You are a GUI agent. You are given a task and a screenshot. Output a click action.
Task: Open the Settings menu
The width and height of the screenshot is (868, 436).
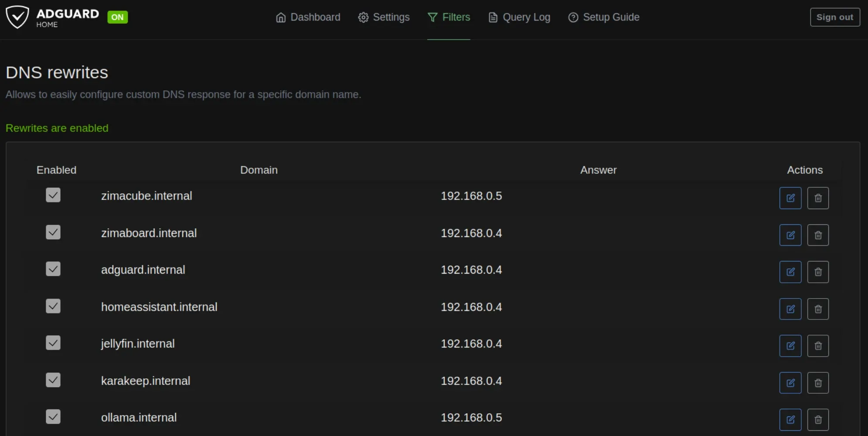(x=384, y=17)
